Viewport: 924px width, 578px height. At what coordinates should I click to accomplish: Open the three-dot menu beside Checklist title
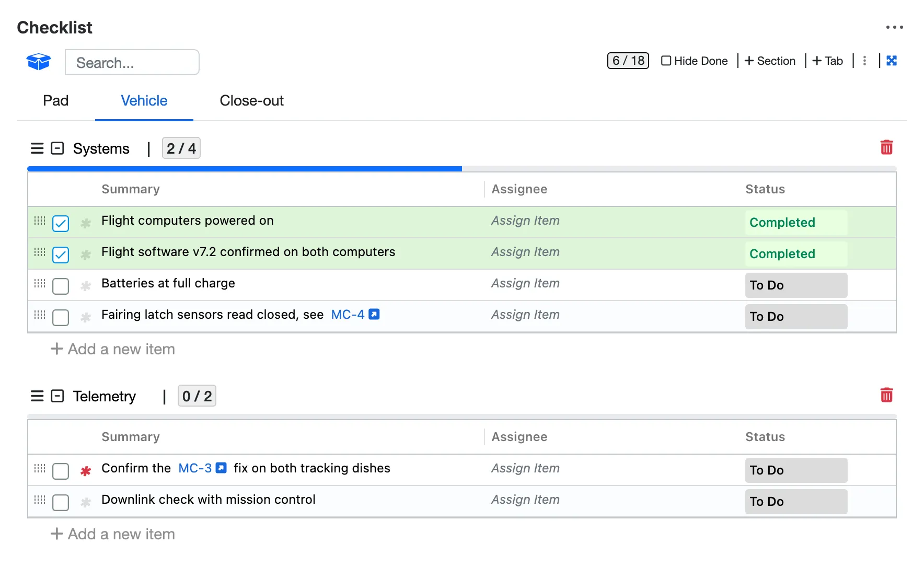pos(894,27)
